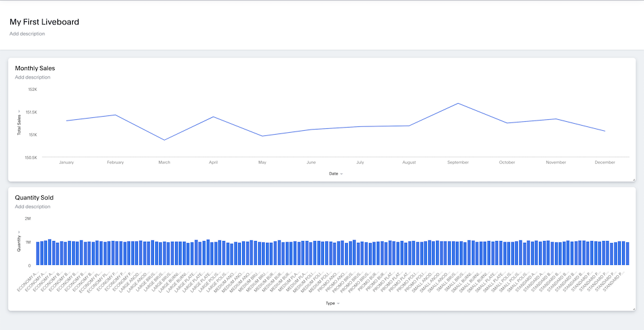The width and height of the screenshot is (644, 330).
Task: Click the March low point on the line
Action: tap(164, 140)
